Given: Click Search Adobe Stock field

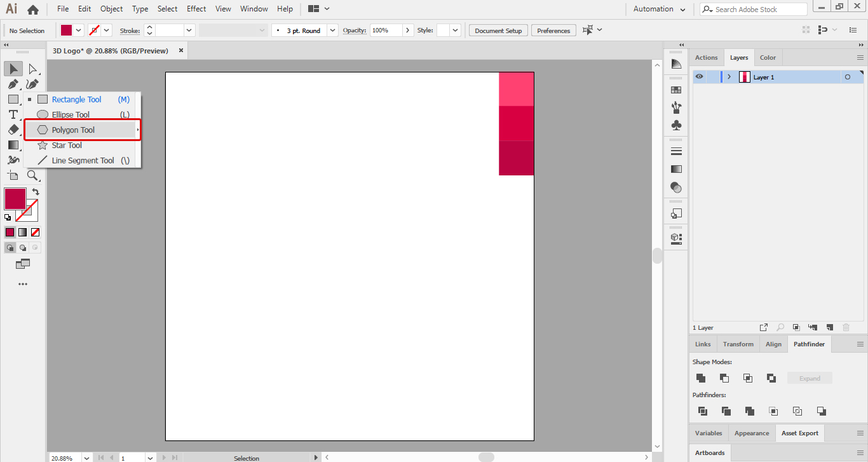Looking at the screenshot, I should click(x=754, y=9).
